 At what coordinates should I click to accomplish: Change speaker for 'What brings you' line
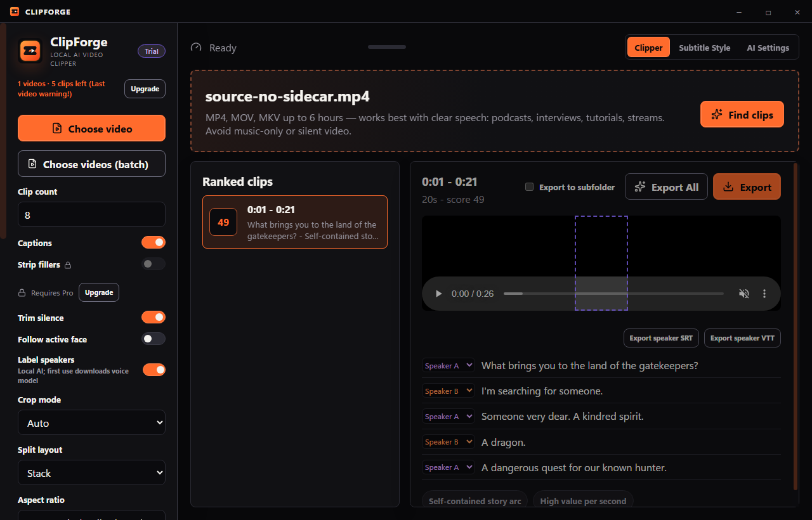click(448, 365)
